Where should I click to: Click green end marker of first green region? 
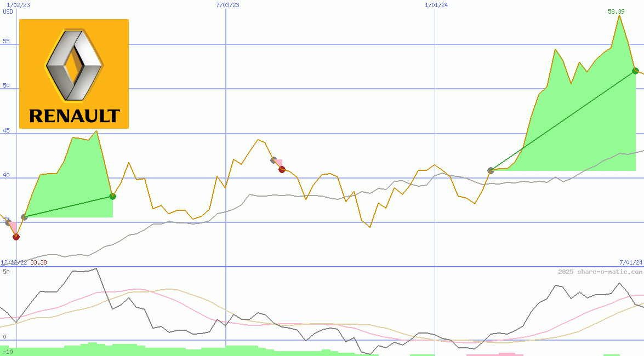pos(112,196)
